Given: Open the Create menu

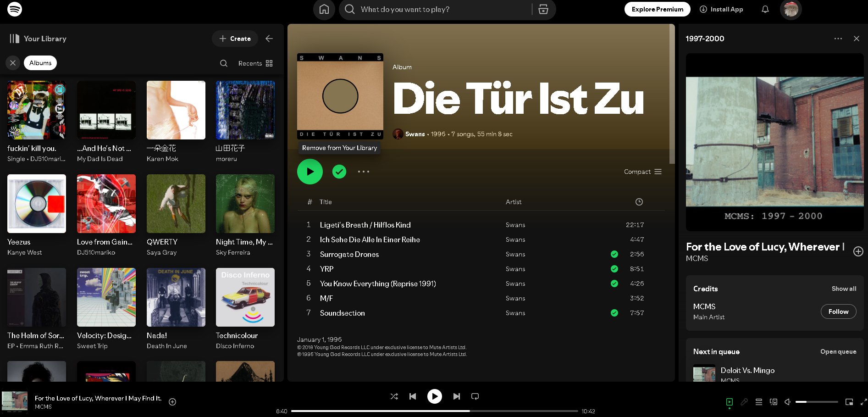Looking at the screenshot, I should [235, 39].
